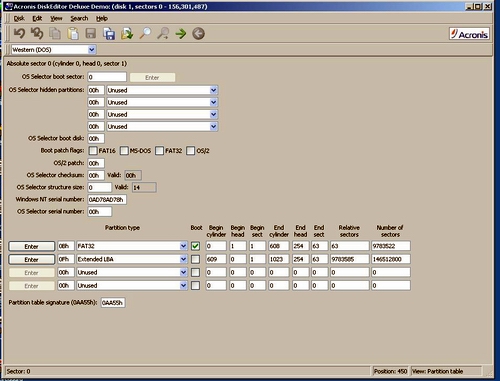Click Enter button next to OS Selector boot sector
500x381 pixels.
(x=152, y=77)
